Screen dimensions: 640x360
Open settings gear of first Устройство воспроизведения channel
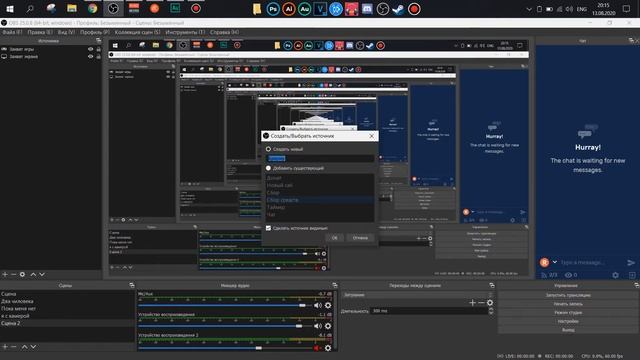click(328, 326)
